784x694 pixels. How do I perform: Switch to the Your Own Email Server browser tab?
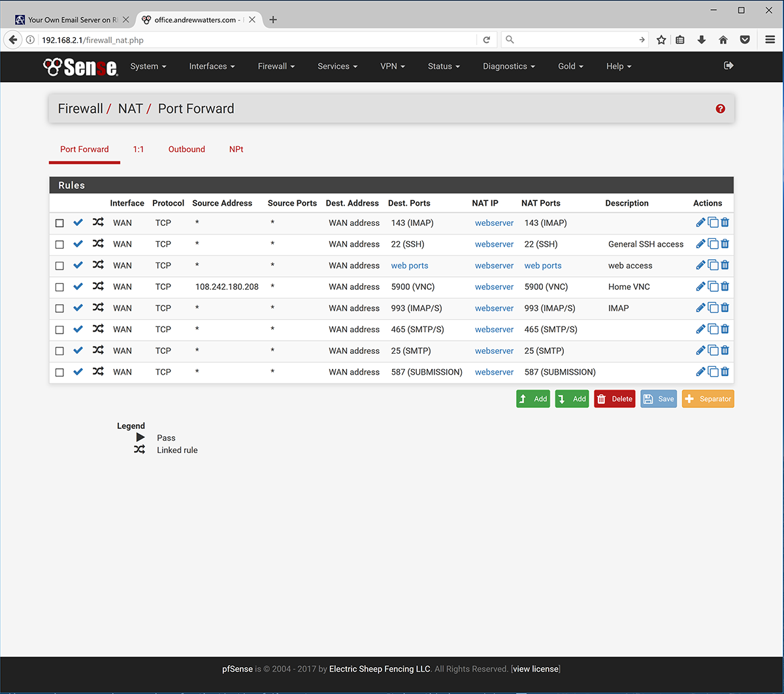[x=72, y=20]
